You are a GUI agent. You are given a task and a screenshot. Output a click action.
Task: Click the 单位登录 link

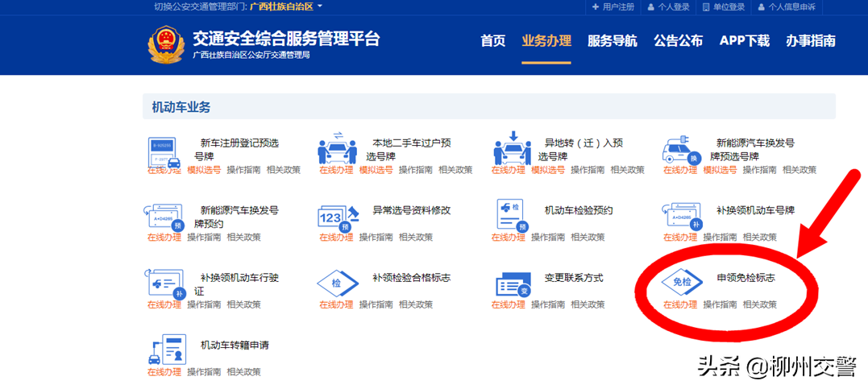[x=729, y=7]
